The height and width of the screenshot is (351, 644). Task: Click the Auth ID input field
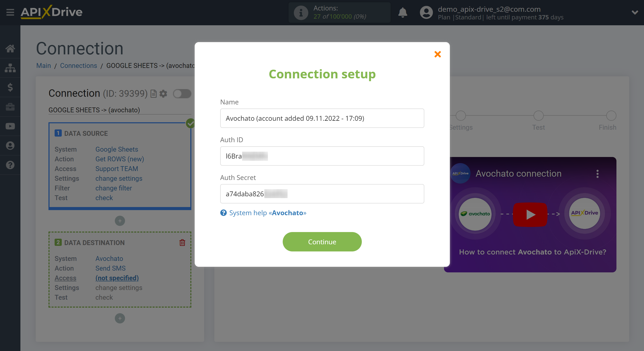pyautogui.click(x=322, y=156)
